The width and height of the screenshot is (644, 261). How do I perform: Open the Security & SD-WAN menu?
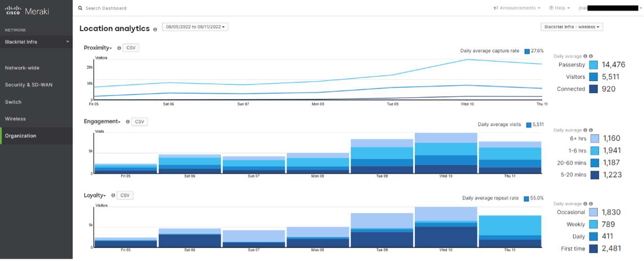pyautogui.click(x=29, y=85)
